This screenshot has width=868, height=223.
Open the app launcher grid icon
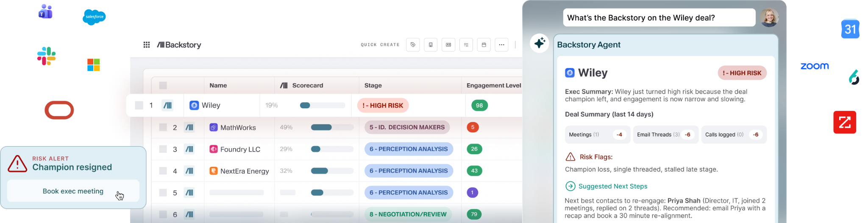[147, 45]
